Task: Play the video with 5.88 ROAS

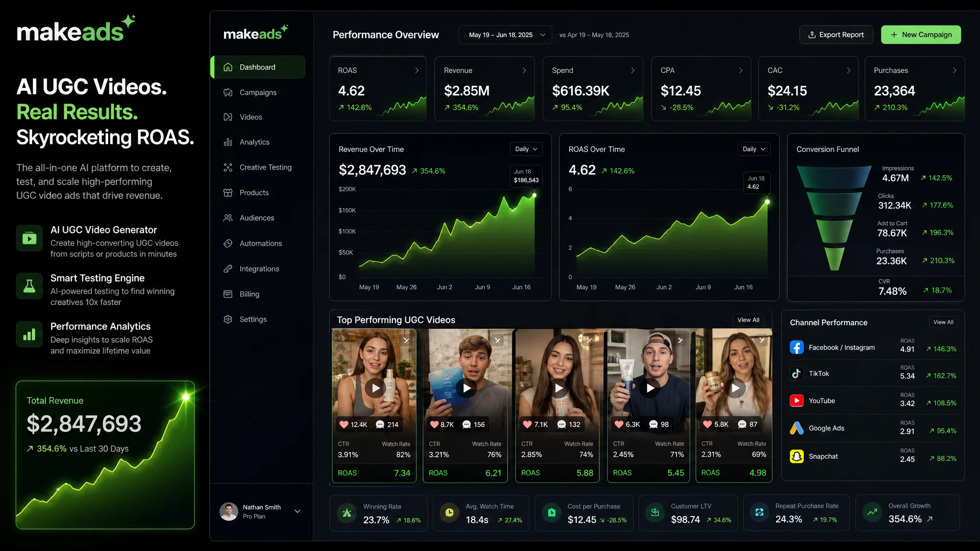Action: (558, 388)
